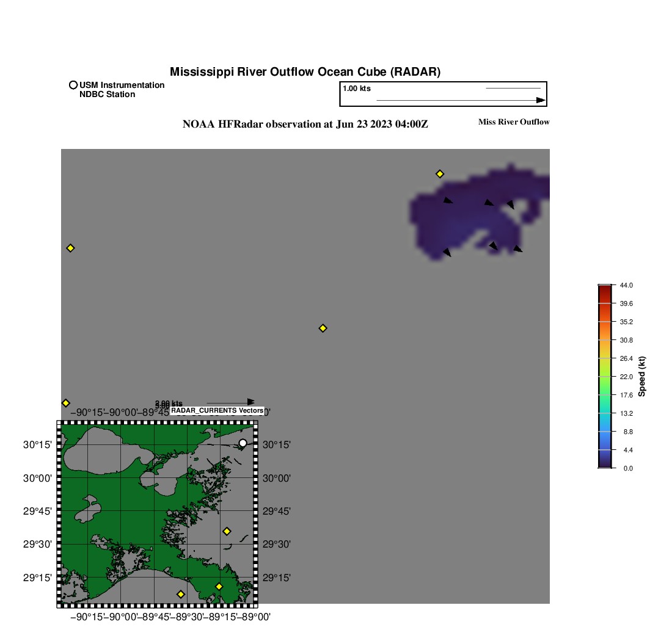This screenshot has height=641, width=672.
Task: Click the NOAA HFRadar observation timestamp heading
Action: pyautogui.click(x=305, y=125)
